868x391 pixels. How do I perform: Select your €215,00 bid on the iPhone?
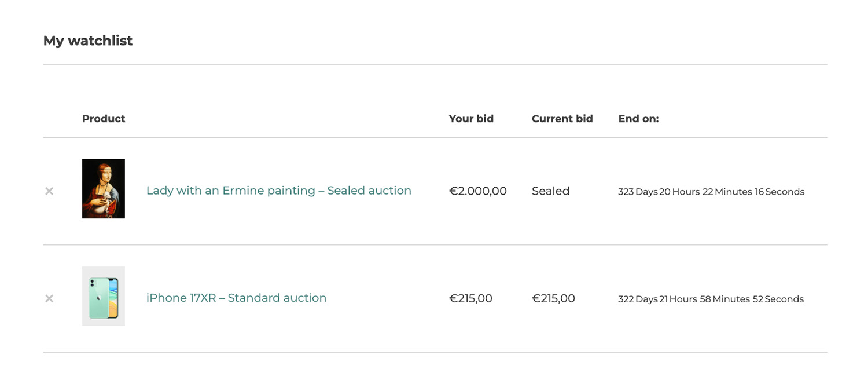click(x=470, y=298)
